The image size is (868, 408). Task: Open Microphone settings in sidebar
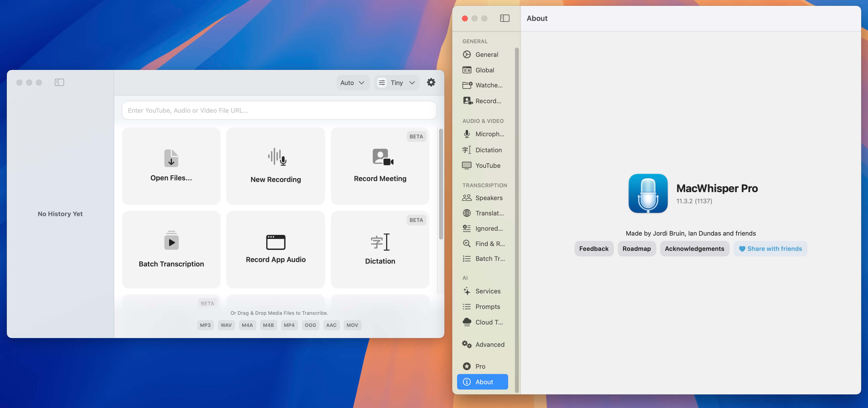click(483, 134)
